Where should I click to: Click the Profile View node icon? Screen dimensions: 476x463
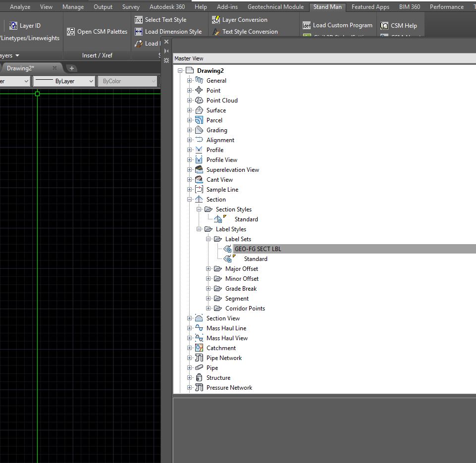tap(199, 159)
